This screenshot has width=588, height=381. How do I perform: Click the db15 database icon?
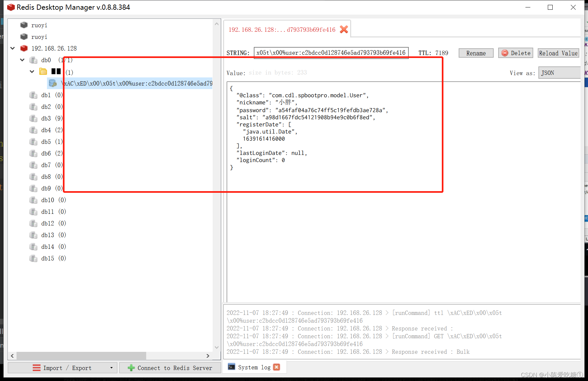(x=33, y=258)
